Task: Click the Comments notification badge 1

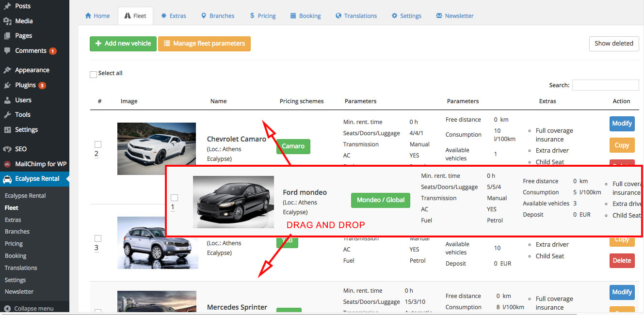Action: [53, 51]
